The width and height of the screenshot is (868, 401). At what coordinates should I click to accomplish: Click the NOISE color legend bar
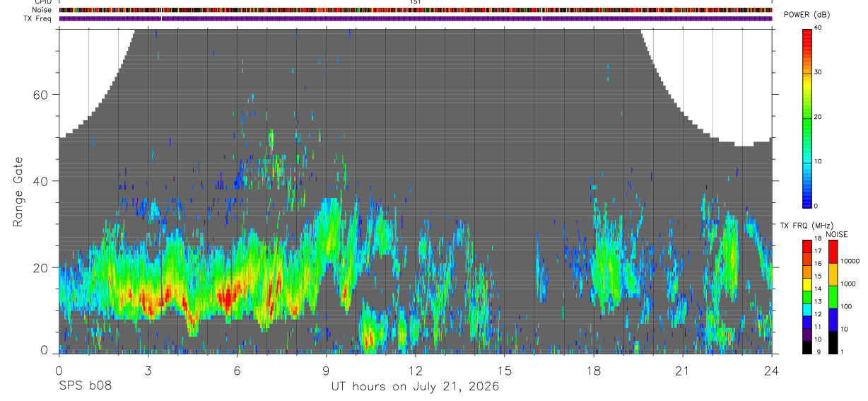point(833,296)
